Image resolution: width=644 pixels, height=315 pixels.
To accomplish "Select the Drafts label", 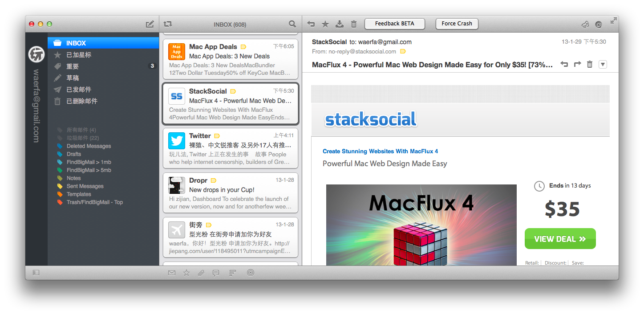I will 74,154.
